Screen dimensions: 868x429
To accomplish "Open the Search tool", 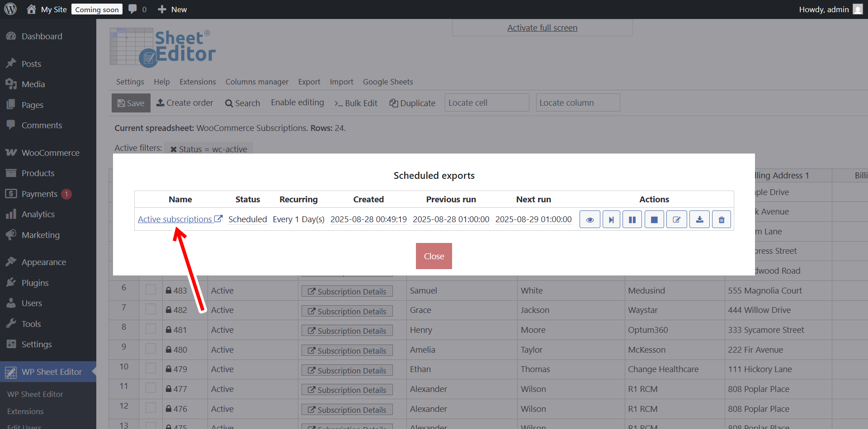I will click(242, 103).
